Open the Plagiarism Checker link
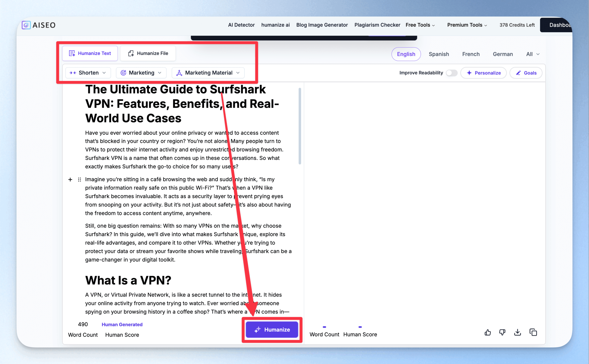589x364 pixels. click(x=377, y=25)
